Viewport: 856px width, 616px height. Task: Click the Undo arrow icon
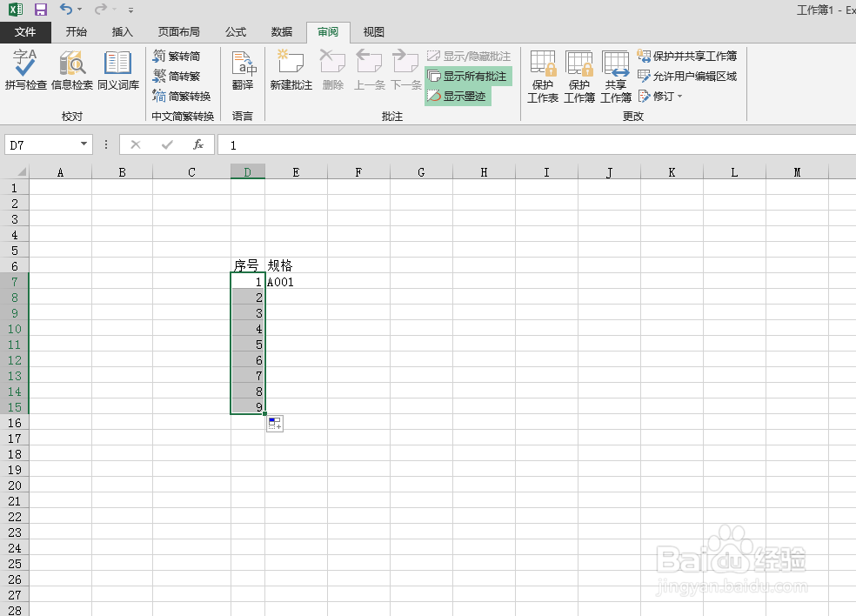pyautogui.click(x=66, y=10)
